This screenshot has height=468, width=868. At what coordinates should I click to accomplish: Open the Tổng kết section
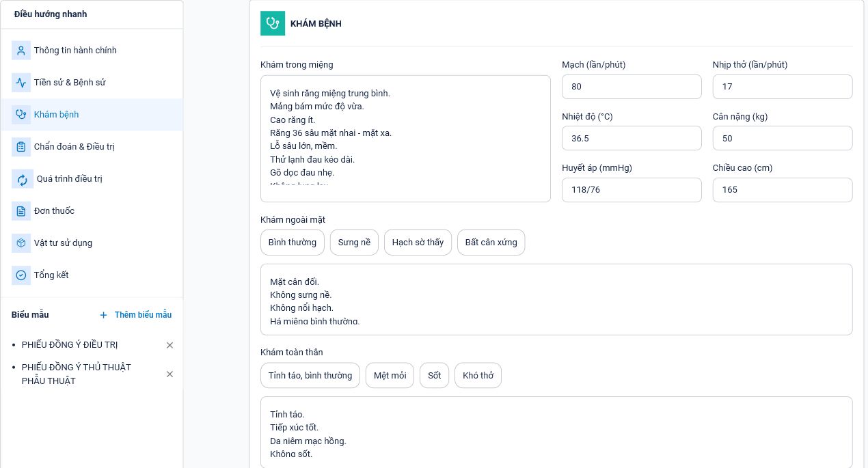click(92, 275)
